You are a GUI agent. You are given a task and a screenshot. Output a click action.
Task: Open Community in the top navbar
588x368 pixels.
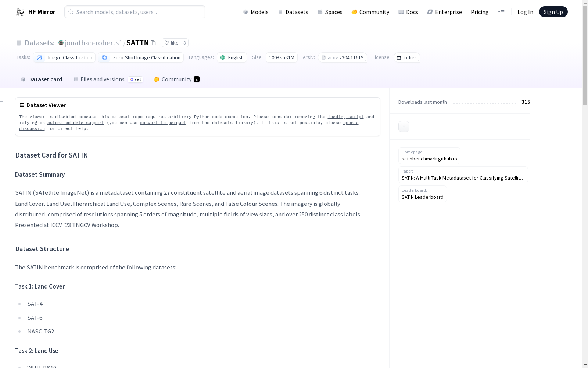370,12
